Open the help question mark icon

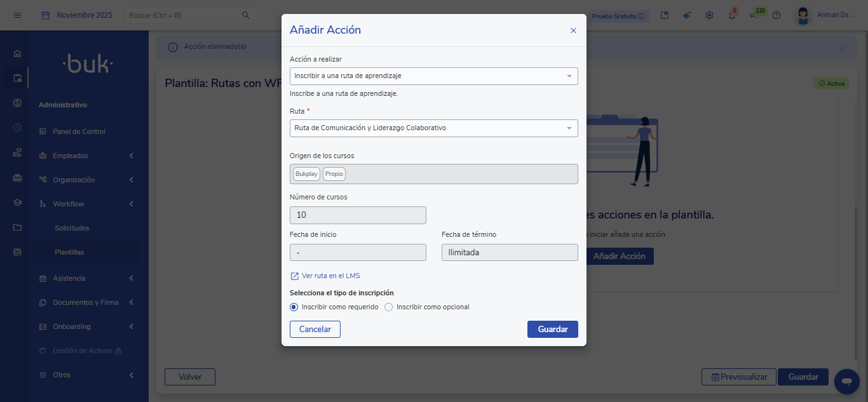(x=776, y=15)
